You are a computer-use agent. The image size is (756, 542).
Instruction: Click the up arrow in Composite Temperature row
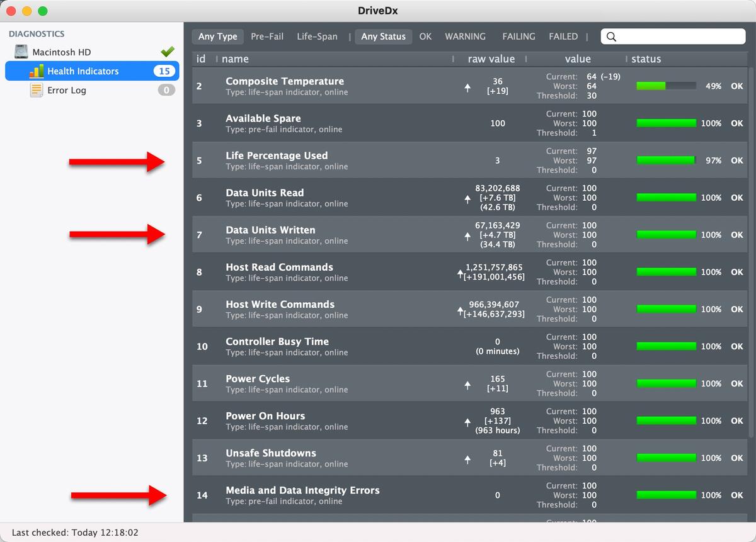[467, 88]
